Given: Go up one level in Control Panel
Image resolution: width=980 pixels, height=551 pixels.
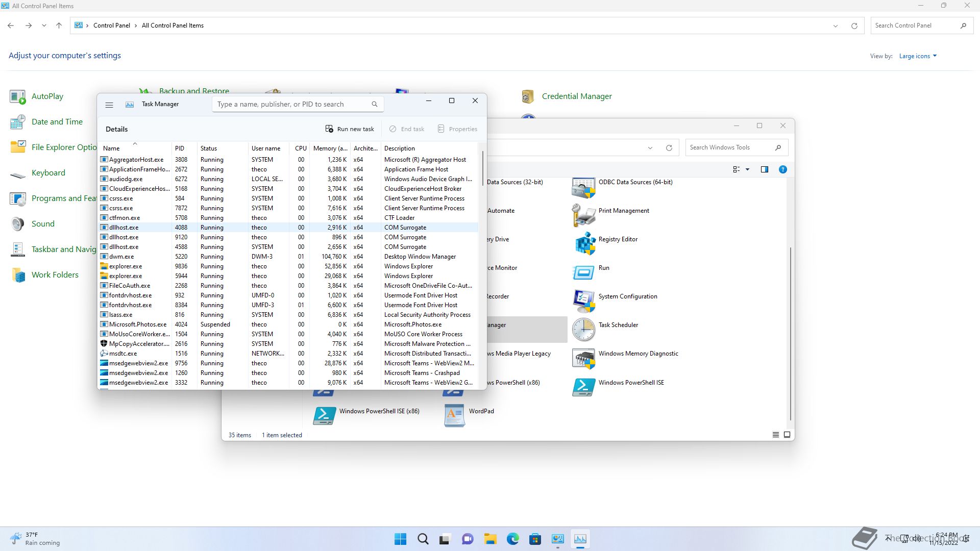Looking at the screenshot, I should pyautogui.click(x=59, y=26).
